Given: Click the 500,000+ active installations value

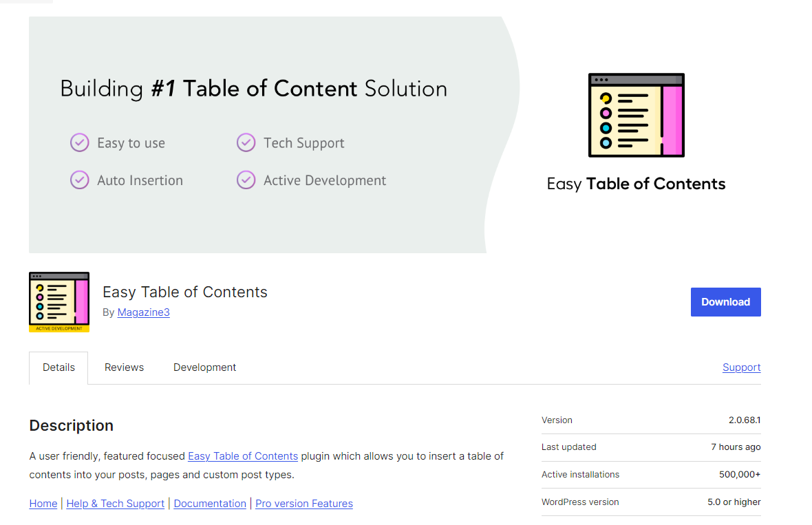Looking at the screenshot, I should 740,474.
